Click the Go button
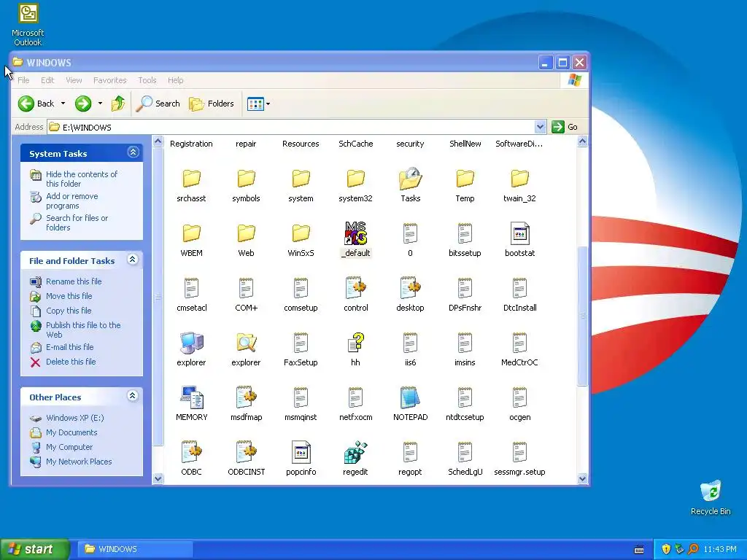747x560 pixels. [565, 127]
